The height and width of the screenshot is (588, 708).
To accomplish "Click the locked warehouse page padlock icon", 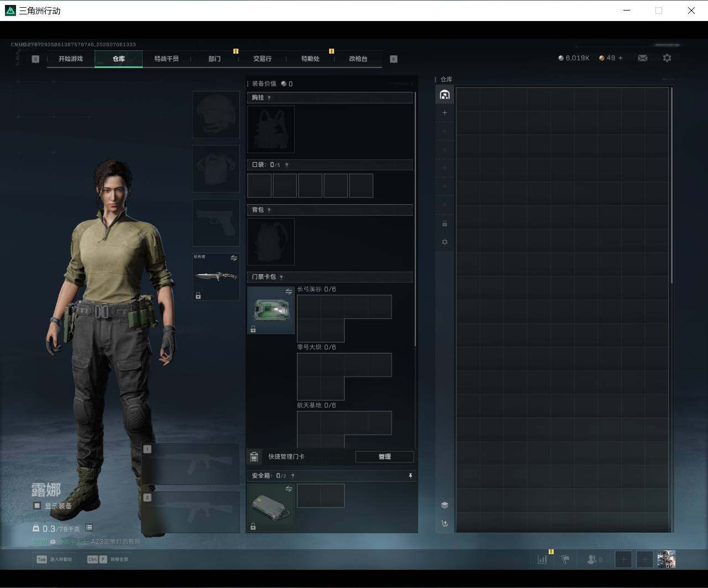I will point(444,223).
